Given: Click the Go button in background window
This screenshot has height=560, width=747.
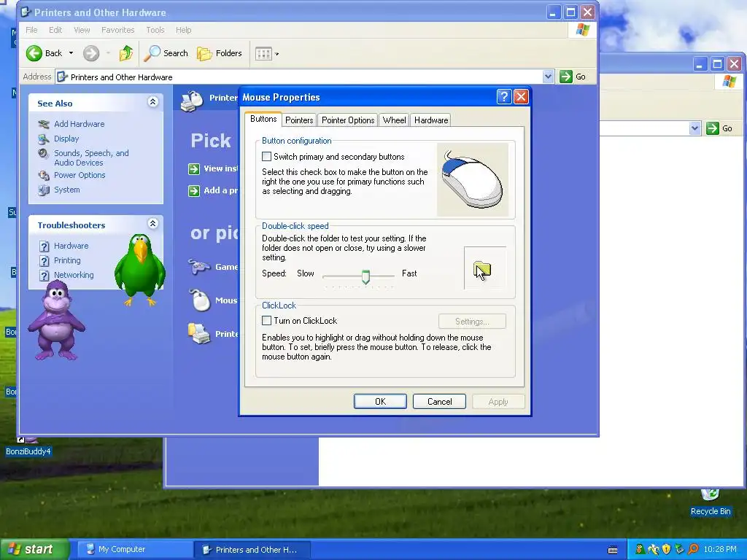Looking at the screenshot, I should (x=720, y=128).
